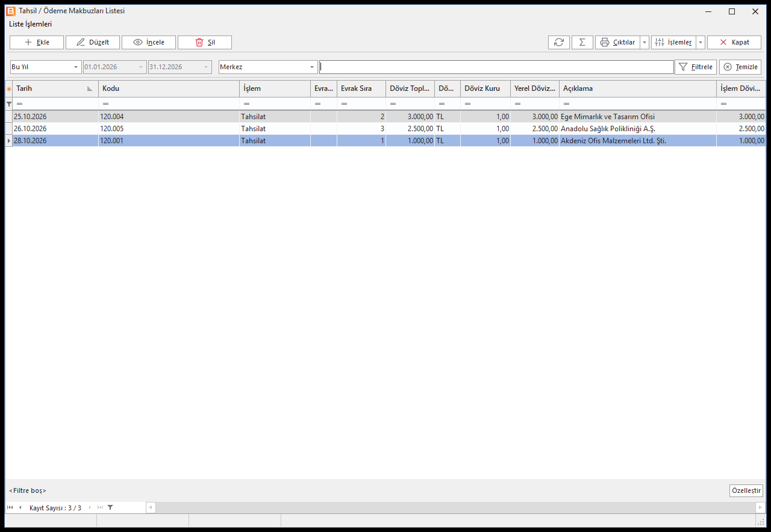This screenshot has width=771, height=532.
Task: Click the funnel icon in the record navigator
Action: (110, 507)
